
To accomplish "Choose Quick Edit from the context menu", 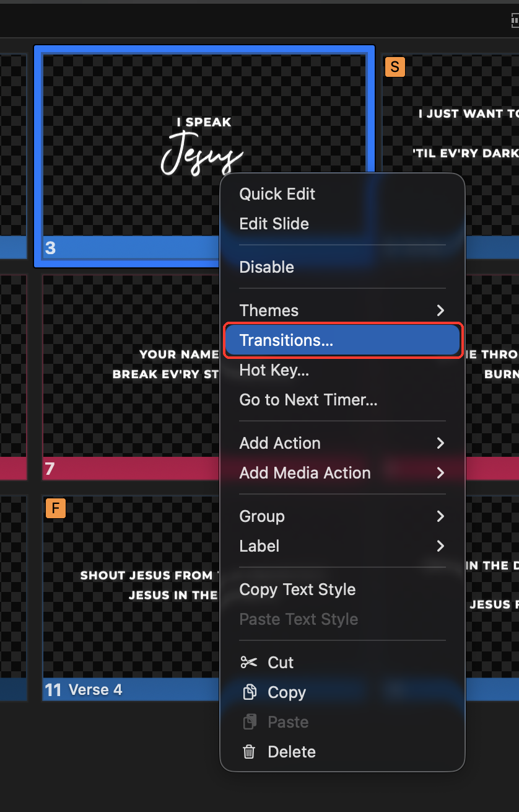I will click(342, 194).
